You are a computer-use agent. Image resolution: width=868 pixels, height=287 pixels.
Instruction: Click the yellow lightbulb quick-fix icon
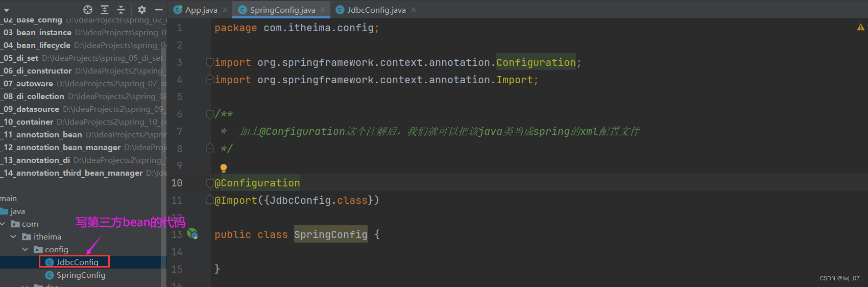(x=223, y=168)
